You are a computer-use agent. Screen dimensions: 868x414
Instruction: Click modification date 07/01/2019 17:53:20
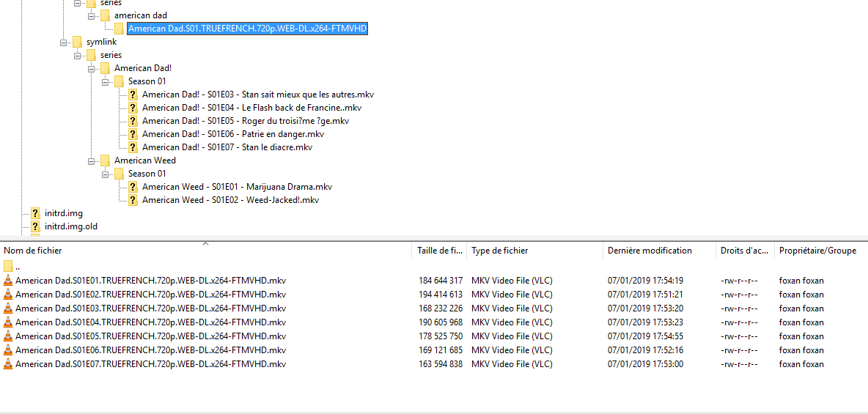pos(645,308)
